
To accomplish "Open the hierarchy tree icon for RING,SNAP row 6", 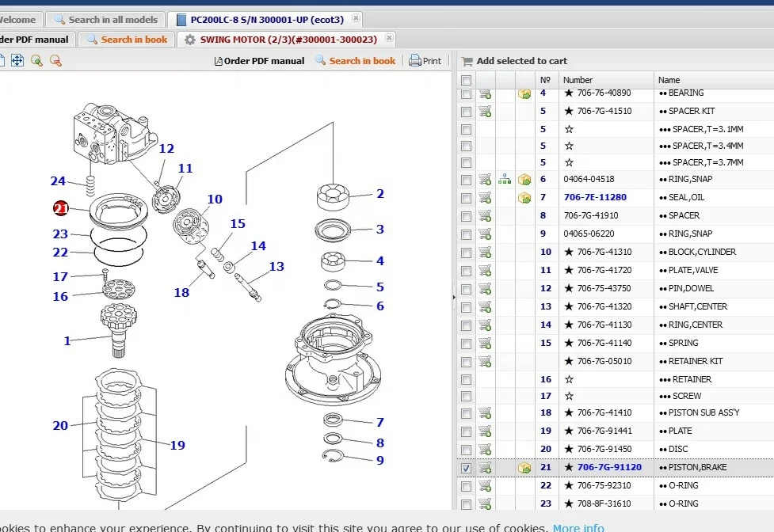I will pos(505,179).
